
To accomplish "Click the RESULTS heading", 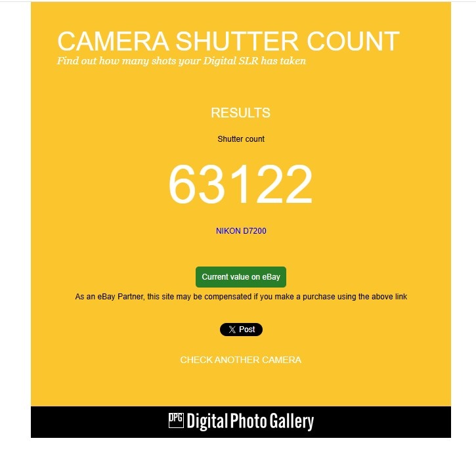I will pyautogui.click(x=241, y=113).
